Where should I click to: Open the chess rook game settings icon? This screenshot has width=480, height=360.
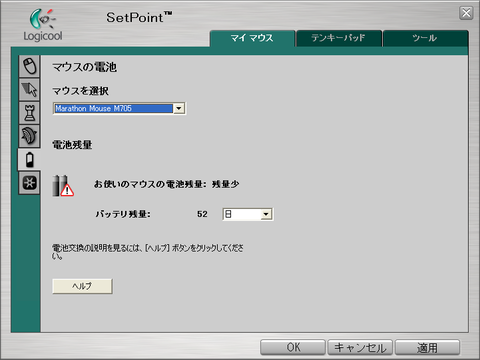click(30, 113)
